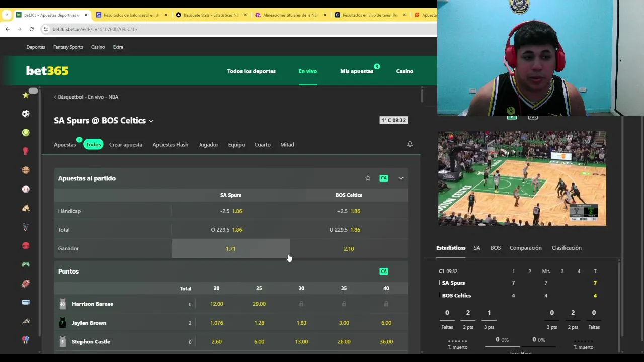
Task: Bet SA Spurs winner at 1.71
Action: (231, 248)
